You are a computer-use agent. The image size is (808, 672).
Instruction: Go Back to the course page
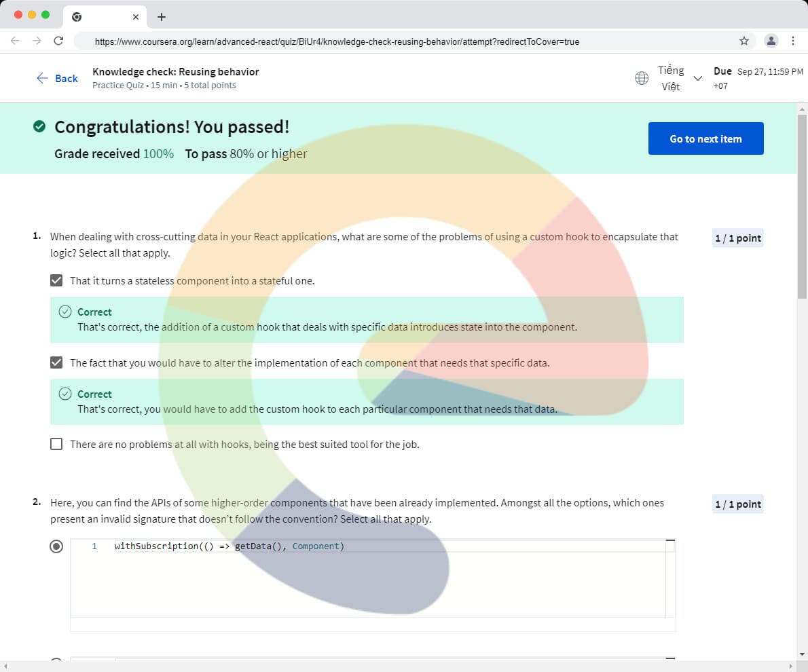tap(57, 78)
